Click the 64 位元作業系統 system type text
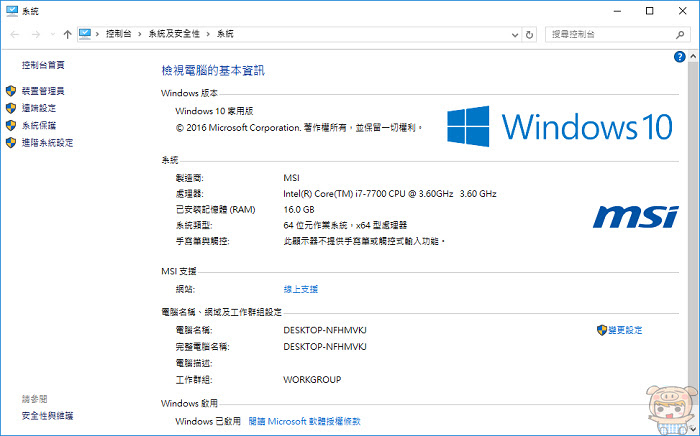The image size is (700, 436). (x=345, y=225)
